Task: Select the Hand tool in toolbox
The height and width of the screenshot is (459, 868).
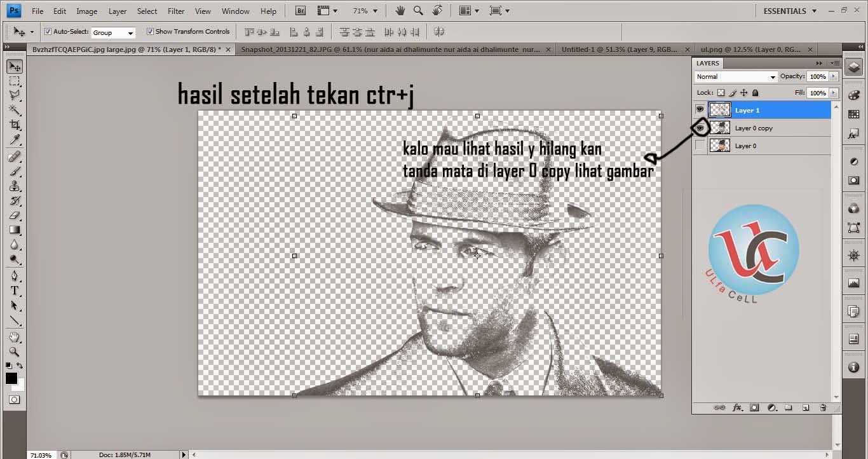Action: pyautogui.click(x=15, y=337)
